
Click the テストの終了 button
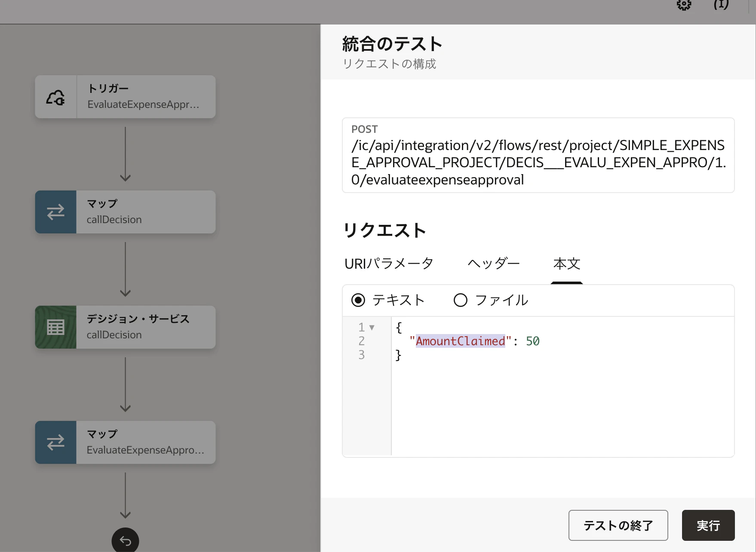pos(618,525)
